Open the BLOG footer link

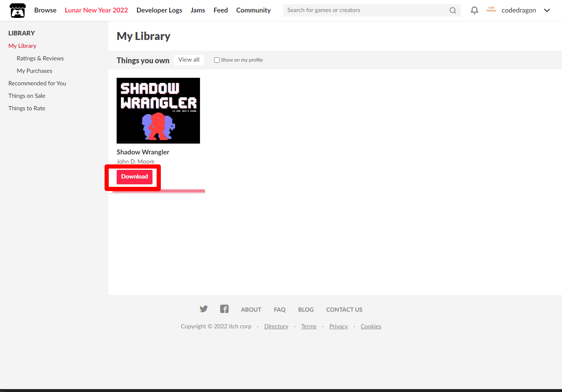coord(306,310)
